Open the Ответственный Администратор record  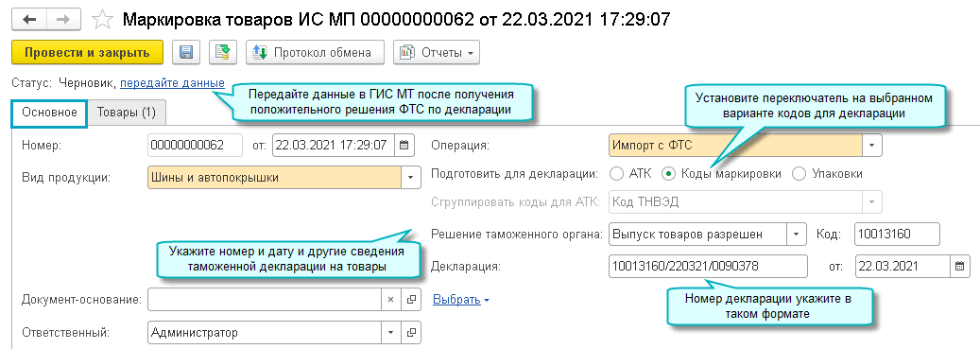tap(411, 333)
